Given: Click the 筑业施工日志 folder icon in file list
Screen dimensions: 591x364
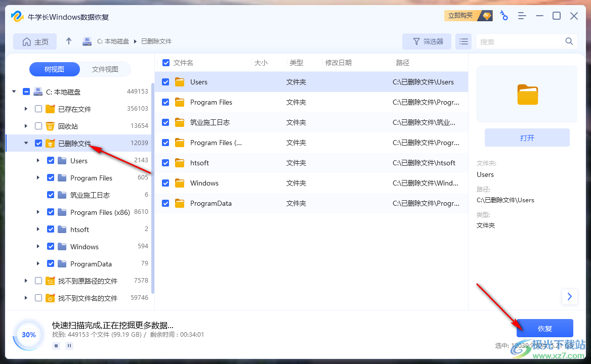Looking at the screenshot, I should [180, 122].
